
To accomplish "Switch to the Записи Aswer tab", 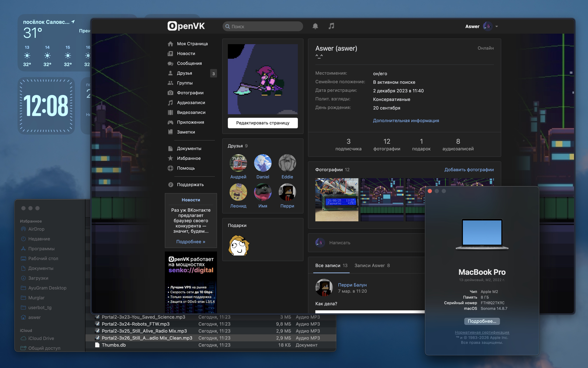I will (372, 265).
